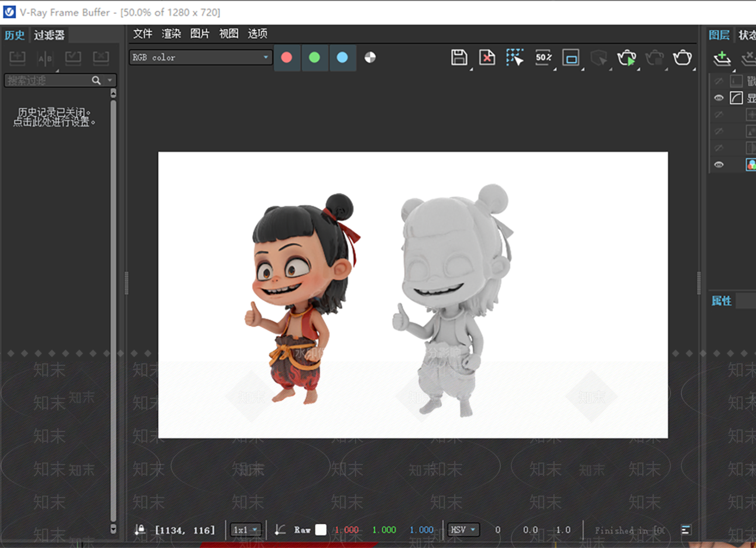756x548 pixels.
Task: Click the green value 1.000
Action: tap(384, 530)
